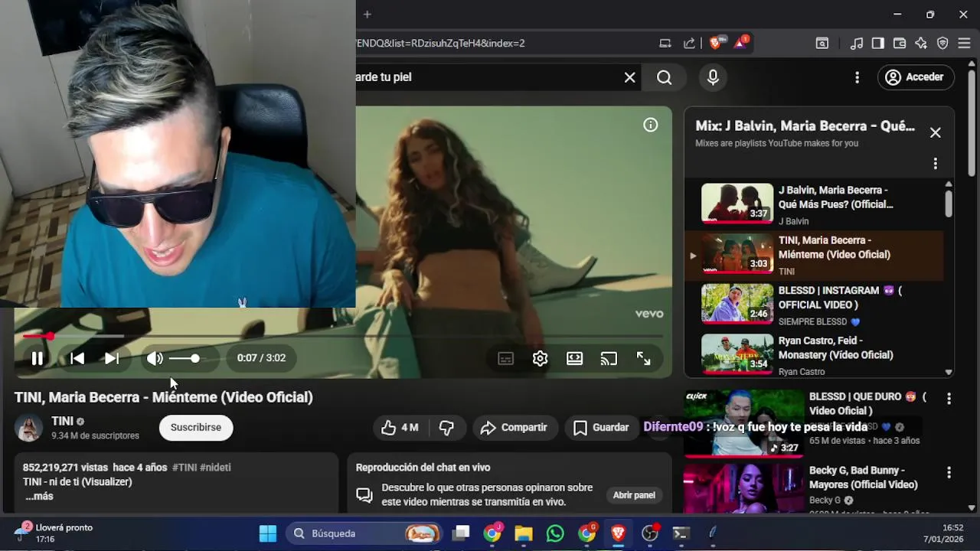
Task: Open WhatsApp from the taskbar
Action: (555, 533)
